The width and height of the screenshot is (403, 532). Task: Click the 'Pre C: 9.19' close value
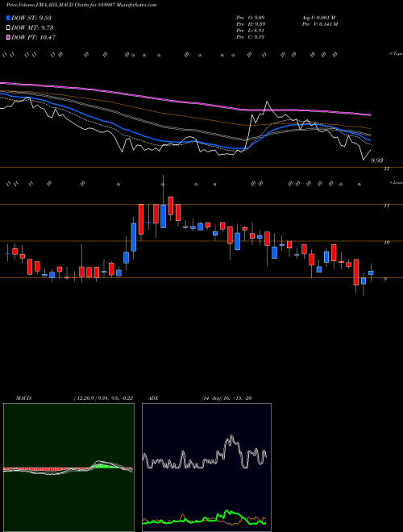[251, 37]
